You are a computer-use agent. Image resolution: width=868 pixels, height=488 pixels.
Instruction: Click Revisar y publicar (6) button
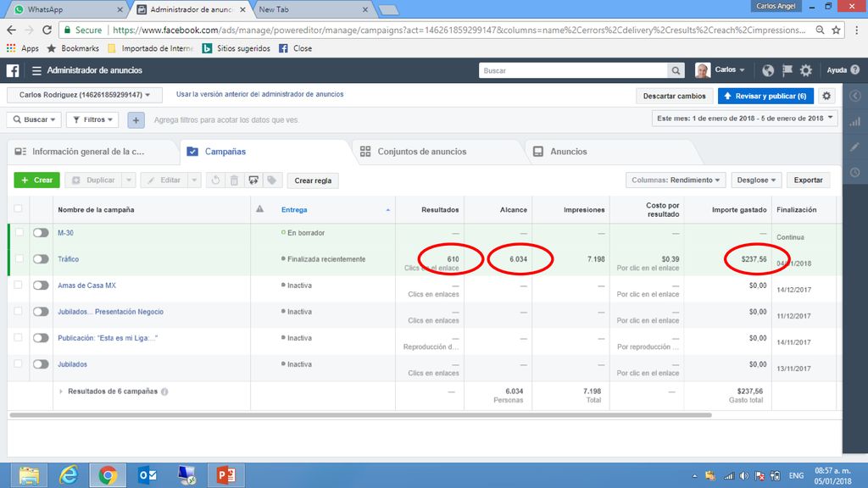765,96
